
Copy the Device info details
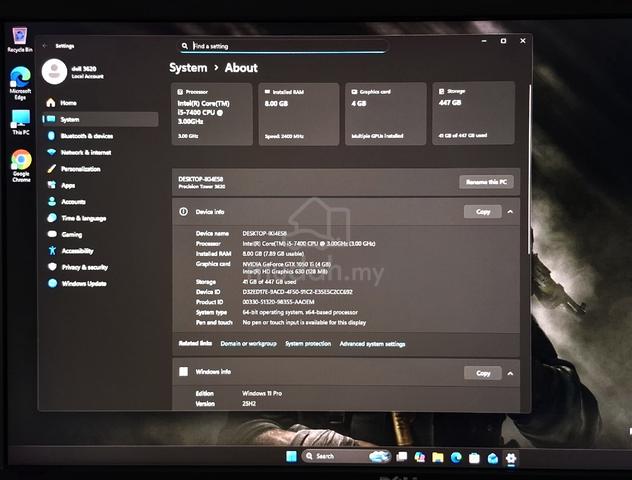pos(483,212)
